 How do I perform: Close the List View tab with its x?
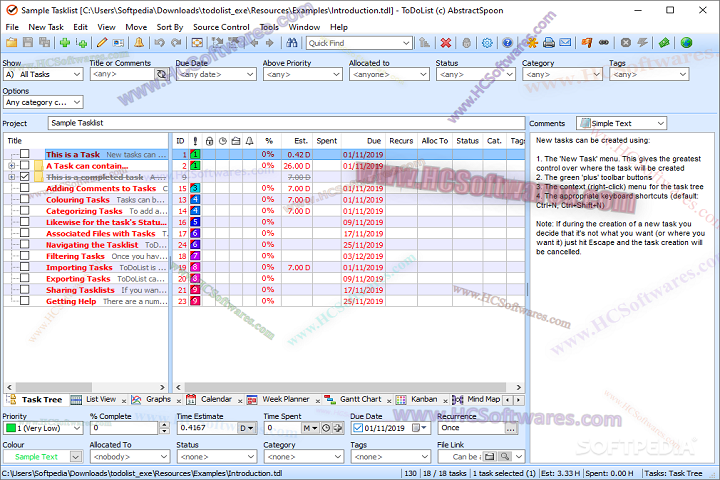point(124,401)
